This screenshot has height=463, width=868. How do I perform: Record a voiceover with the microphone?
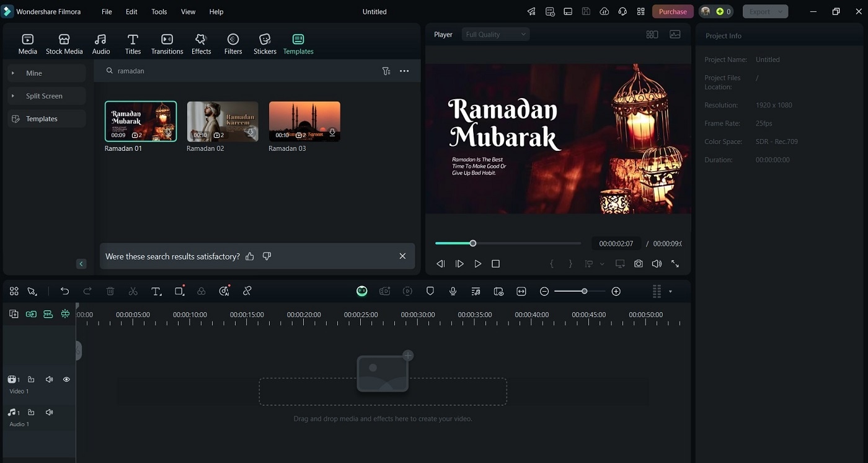click(x=453, y=291)
